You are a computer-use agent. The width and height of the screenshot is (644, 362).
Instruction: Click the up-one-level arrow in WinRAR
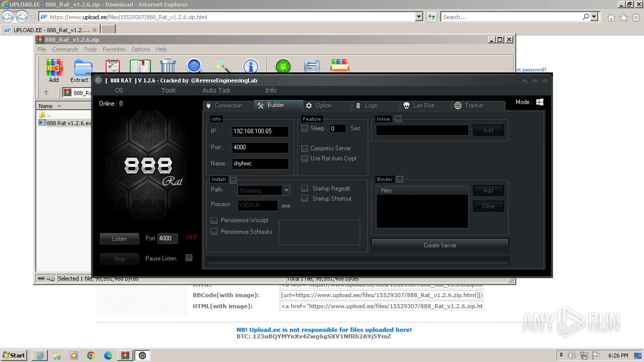[x=46, y=93]
